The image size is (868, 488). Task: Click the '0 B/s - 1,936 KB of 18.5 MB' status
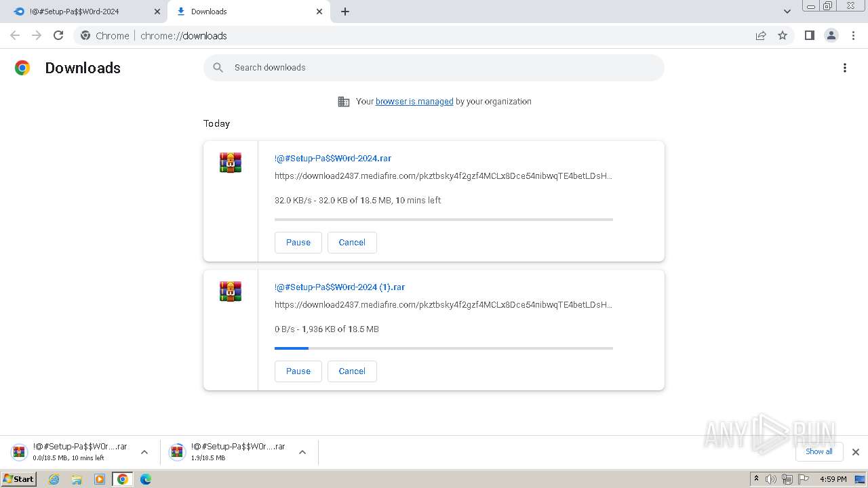click(x=327, y=329)
